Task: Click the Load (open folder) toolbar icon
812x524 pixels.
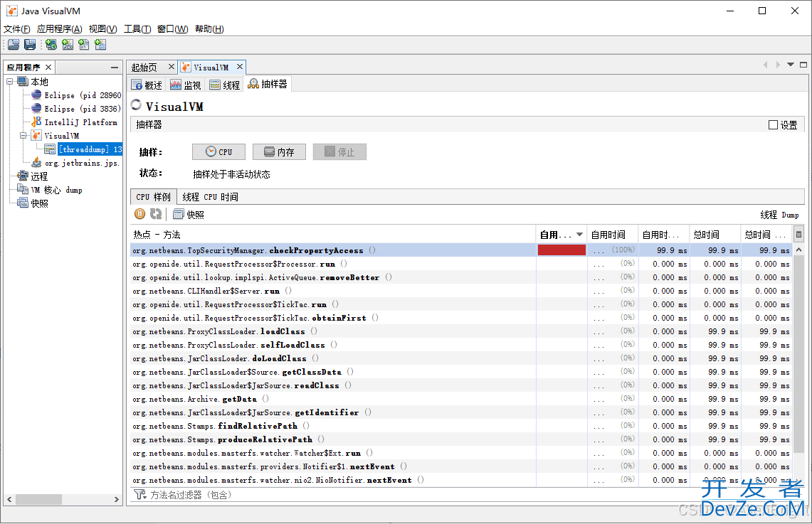Action: [14, 45]
